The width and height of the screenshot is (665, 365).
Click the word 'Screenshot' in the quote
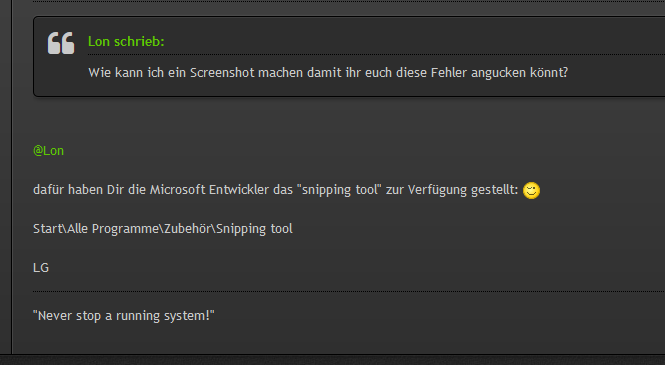(222, 72)
